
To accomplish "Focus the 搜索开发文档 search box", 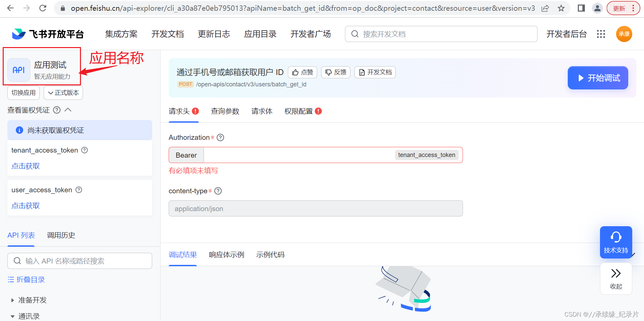I will tap(441, 34).
